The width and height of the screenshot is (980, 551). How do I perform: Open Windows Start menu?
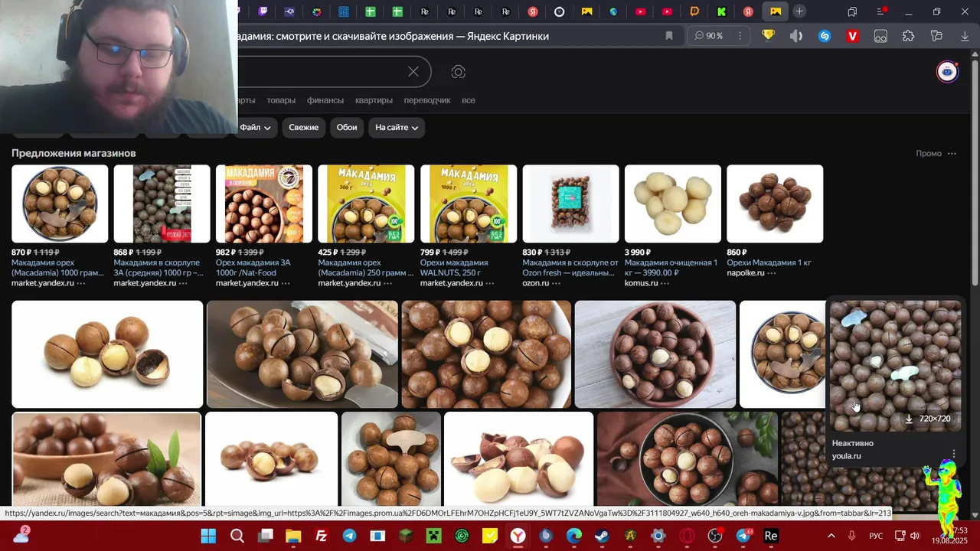coord(208,536)
